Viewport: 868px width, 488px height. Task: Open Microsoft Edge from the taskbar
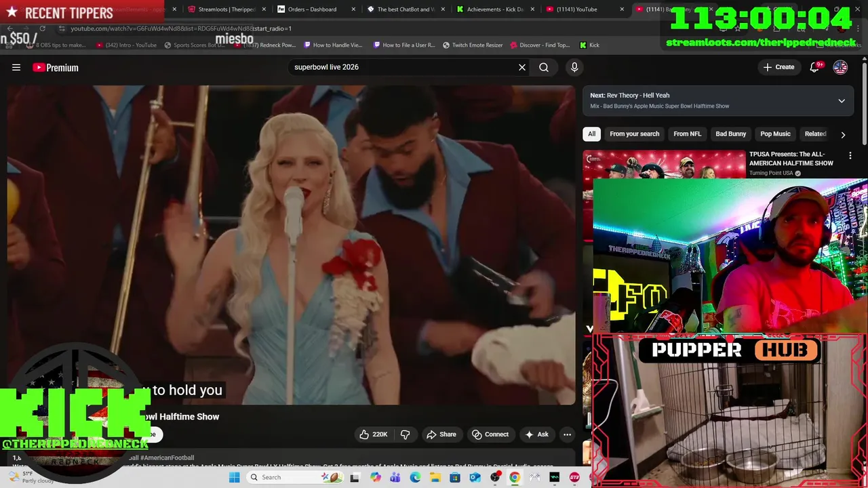(x=415, y=477)
